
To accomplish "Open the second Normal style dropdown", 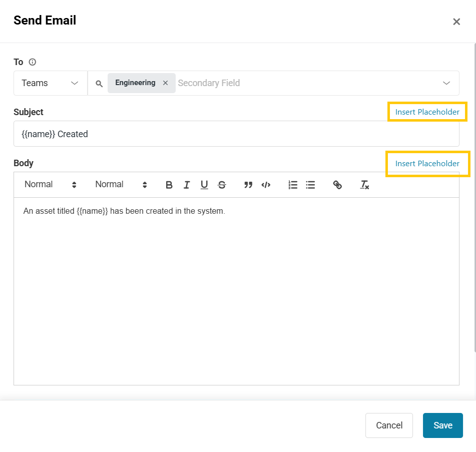I will click(x=121, y=185).
